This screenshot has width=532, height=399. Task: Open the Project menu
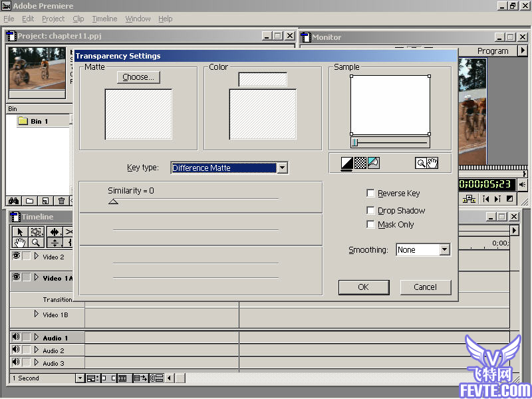click(53, 19)
